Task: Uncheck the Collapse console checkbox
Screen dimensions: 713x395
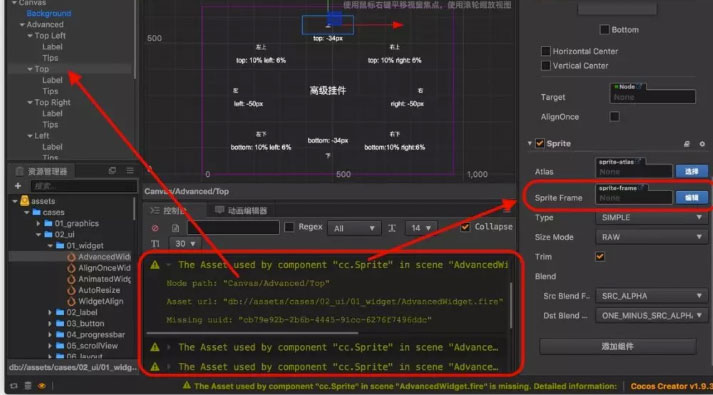Action: click(465, 226)
